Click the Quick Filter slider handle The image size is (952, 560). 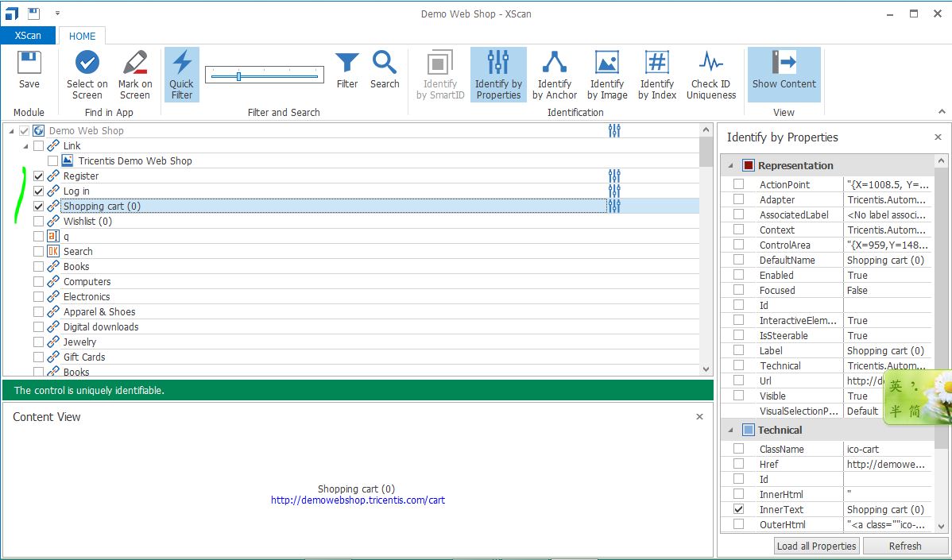[238, 75]
